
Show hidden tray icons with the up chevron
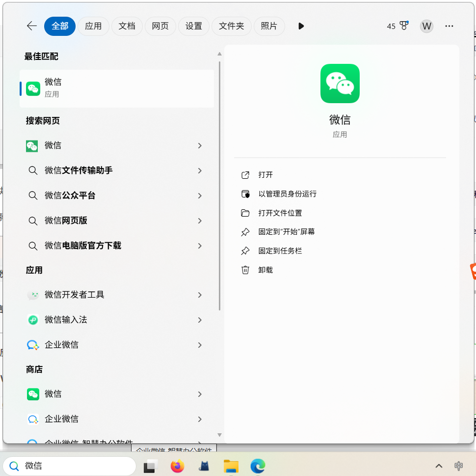[439, 466]
